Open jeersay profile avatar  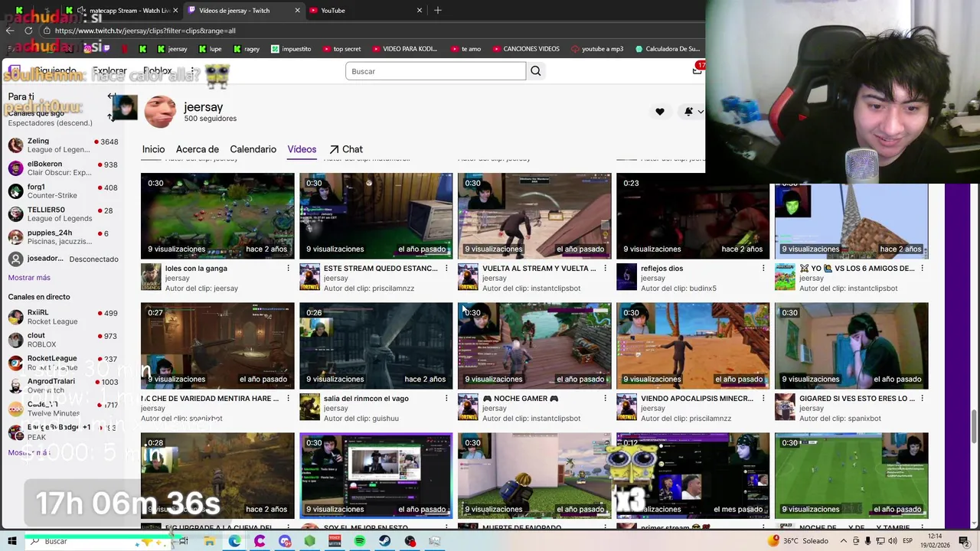click(x=160, y=112)
